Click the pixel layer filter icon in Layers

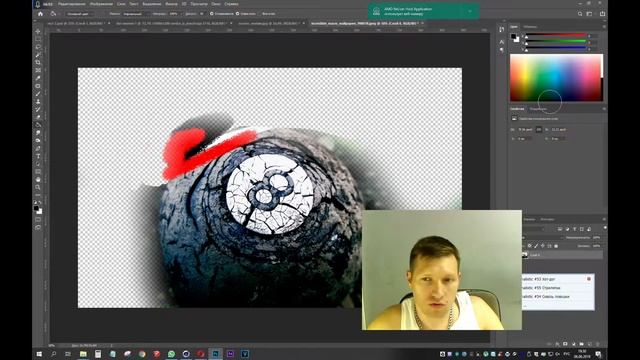click(x=560, y=229)
